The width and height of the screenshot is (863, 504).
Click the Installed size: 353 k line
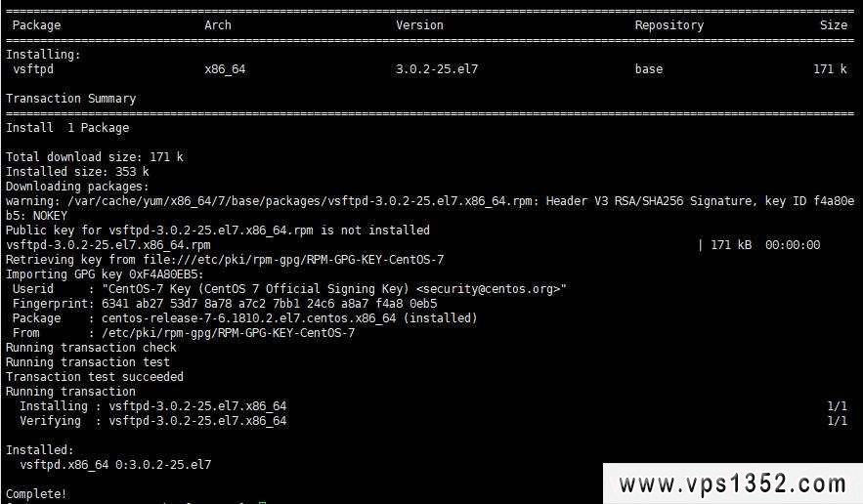tap(77, 172)
